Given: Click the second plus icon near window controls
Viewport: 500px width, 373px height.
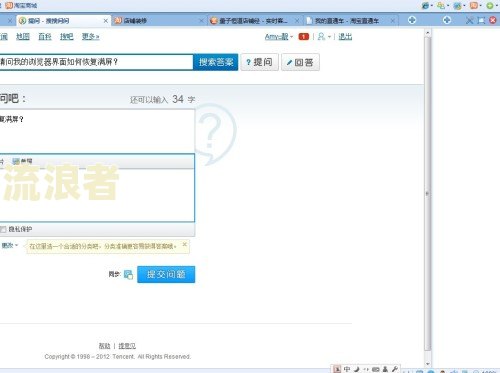Looking at the screenshot, I should tap(447, 20).
